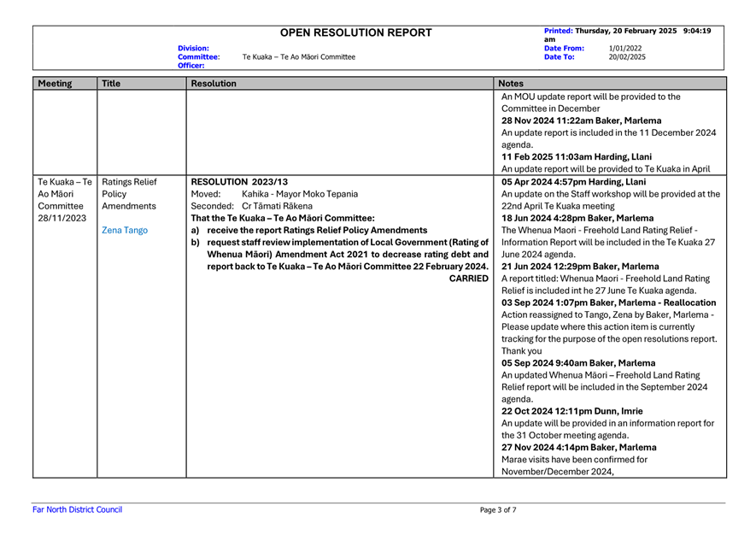This screenshot has height=535, width=756.
Task: Click the Notes column header
Action: pyautogui.click(x=511, y=85)
